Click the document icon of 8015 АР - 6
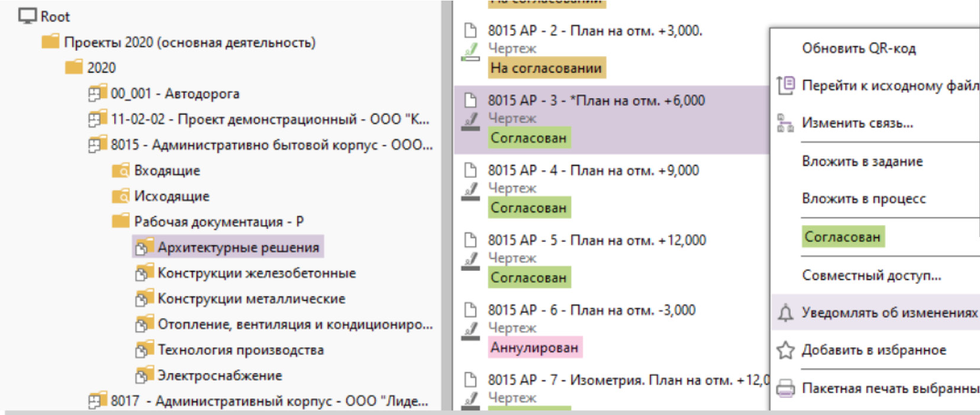Viewport: 980px width, 415px height. (x=470, y=310)
